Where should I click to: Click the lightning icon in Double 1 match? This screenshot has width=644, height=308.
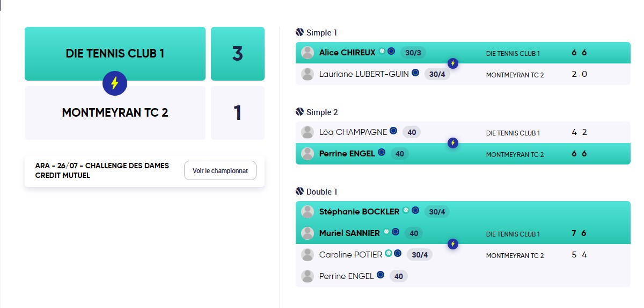453,244
